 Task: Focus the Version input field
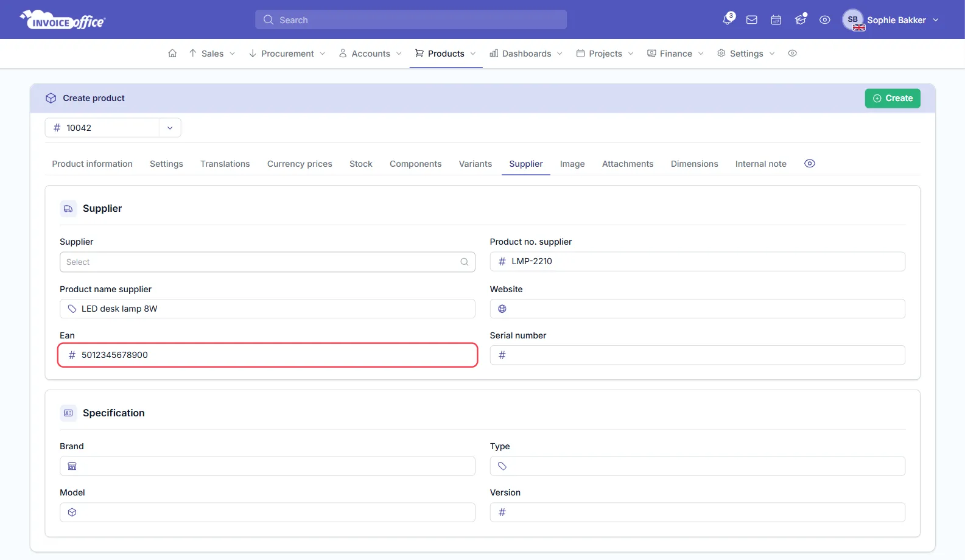[697, 513]
